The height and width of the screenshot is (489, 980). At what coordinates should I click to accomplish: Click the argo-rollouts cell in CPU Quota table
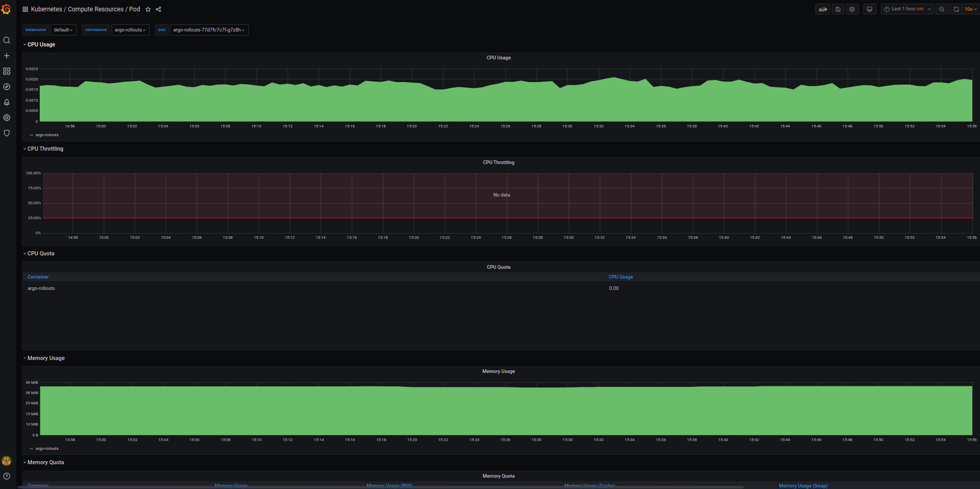point(41,288)
